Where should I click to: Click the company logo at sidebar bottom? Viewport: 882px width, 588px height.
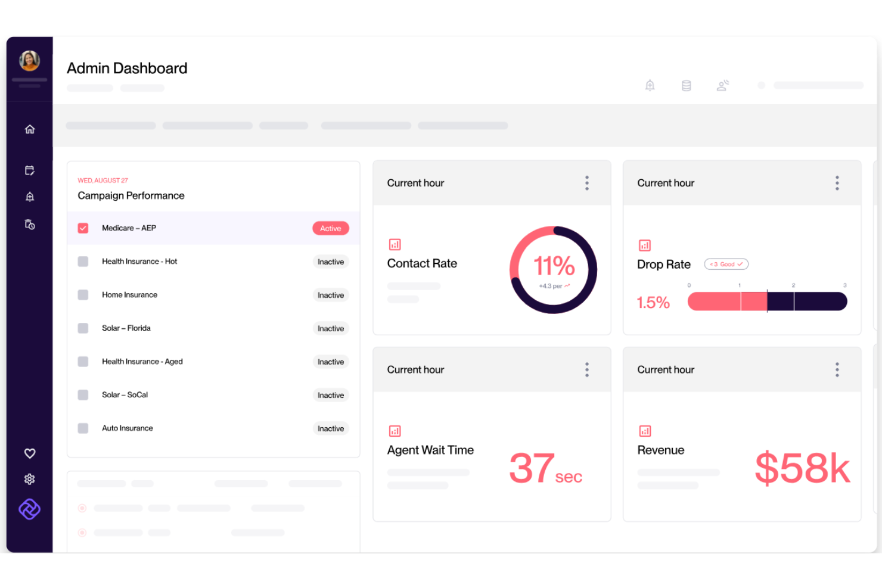29,509
